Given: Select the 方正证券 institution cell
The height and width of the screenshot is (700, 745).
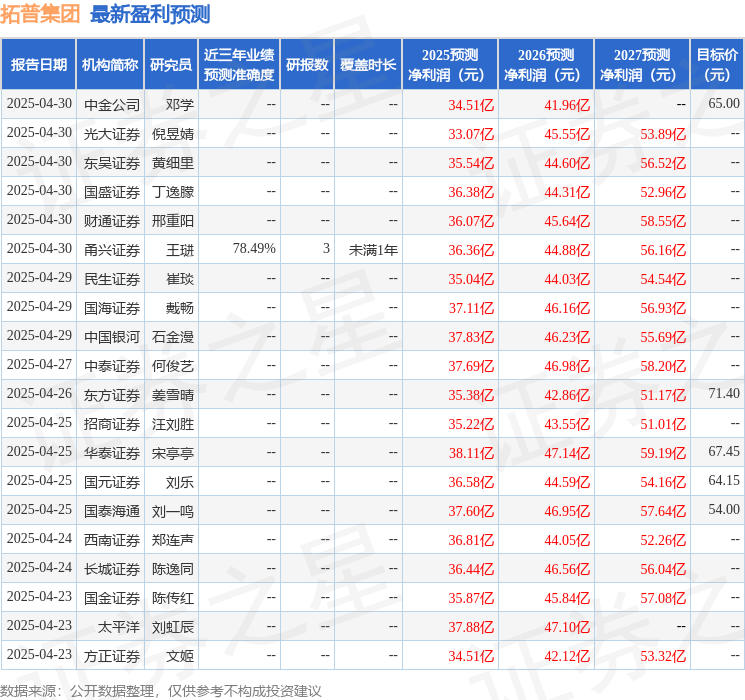Looking at the screenshot, I should click(x=112, y=656).
